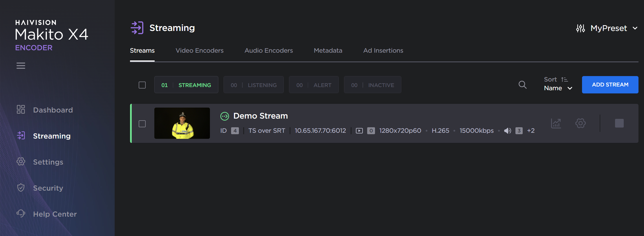Screen dimensions: 644x236
Task: Click the 1280x720p60 resolution text
Action: pos(400,131)
